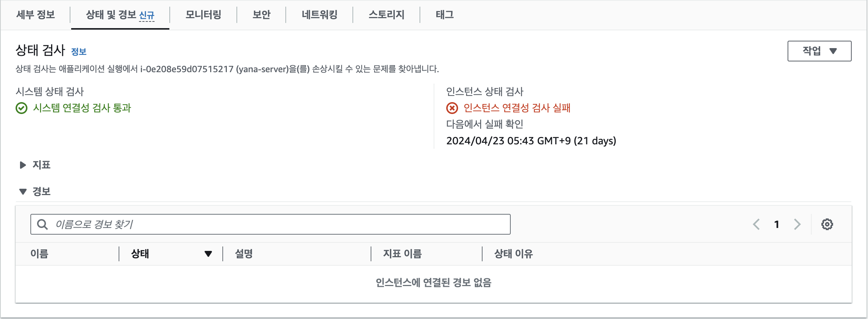868x319 pixels.
Task: Click the green system check pass icon
Action: [21, 108]
